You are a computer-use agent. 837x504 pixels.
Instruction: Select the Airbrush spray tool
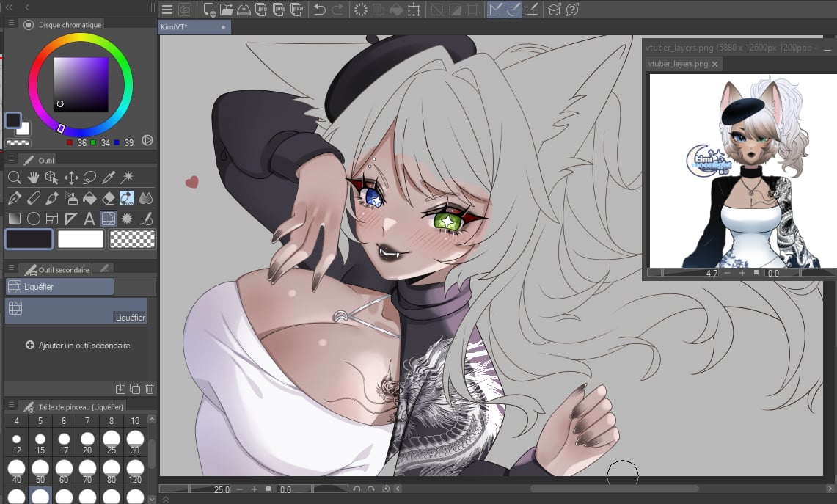point(71,198)
